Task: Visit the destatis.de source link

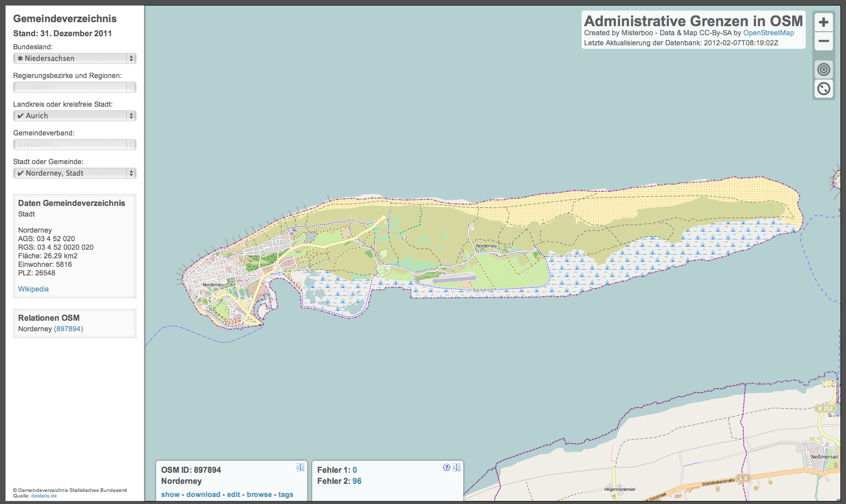Action: click(44, 496)
